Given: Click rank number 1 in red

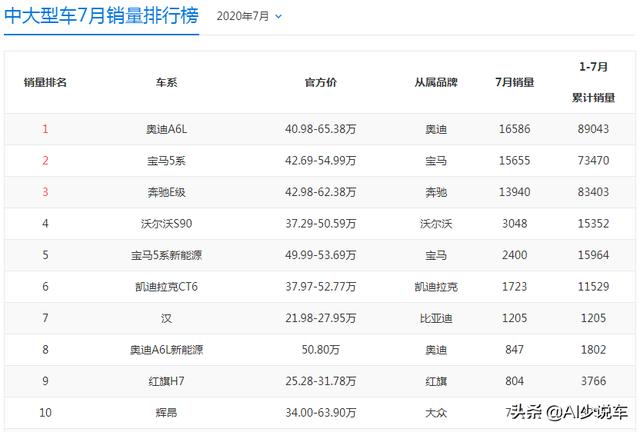Looking at the screenshot, I should point(45,129).
